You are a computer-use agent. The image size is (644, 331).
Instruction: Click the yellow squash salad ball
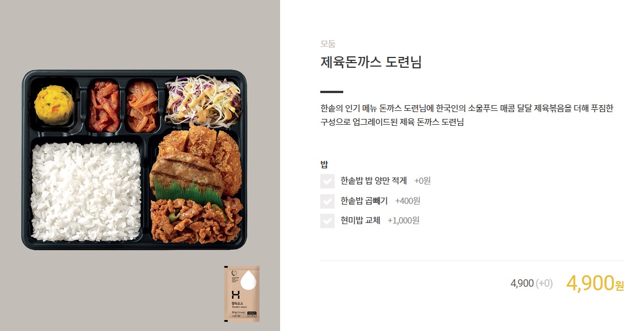(54, 105)
